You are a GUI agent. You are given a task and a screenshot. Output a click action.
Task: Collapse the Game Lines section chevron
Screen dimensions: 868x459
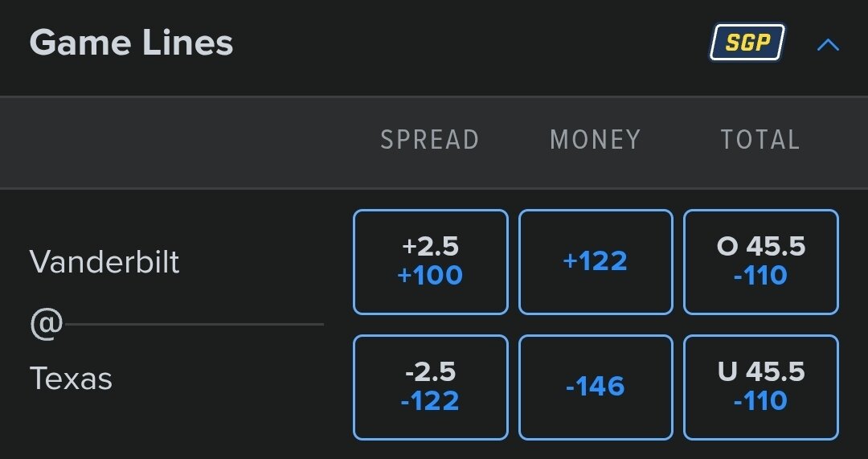click(x=828, y=45)
